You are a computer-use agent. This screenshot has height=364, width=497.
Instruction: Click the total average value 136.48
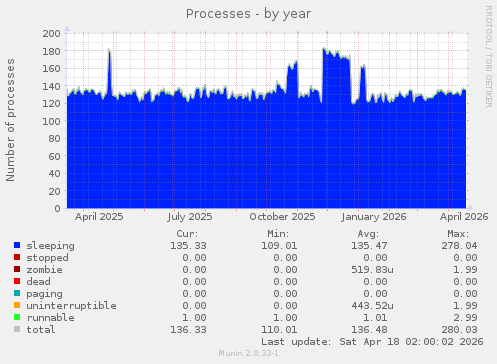point(369,330)
